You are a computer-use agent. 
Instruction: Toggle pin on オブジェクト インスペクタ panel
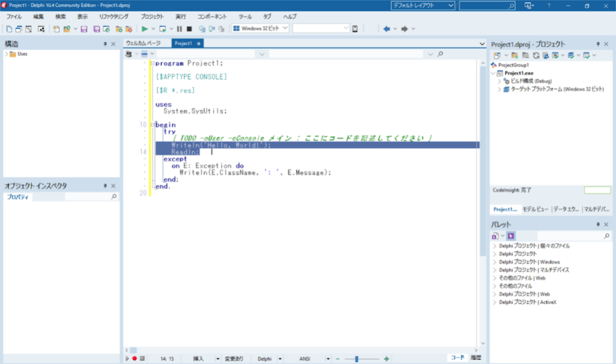[x=105, y=186]
